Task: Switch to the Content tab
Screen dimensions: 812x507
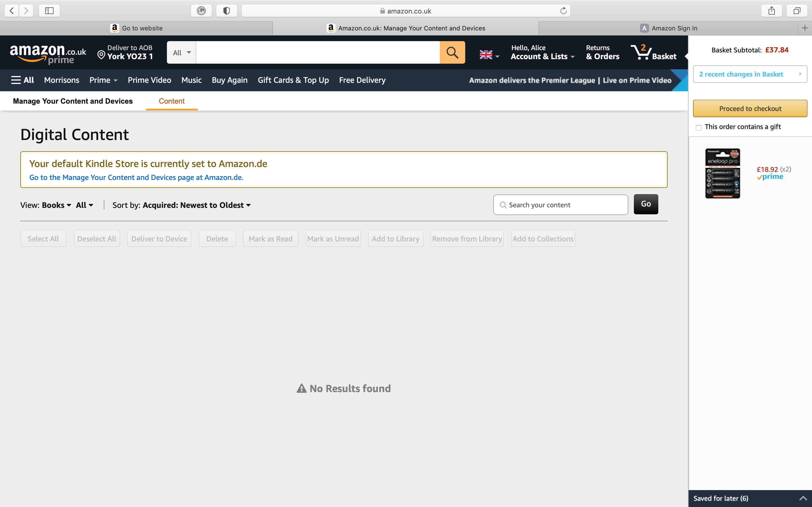Action: point(171,101)
